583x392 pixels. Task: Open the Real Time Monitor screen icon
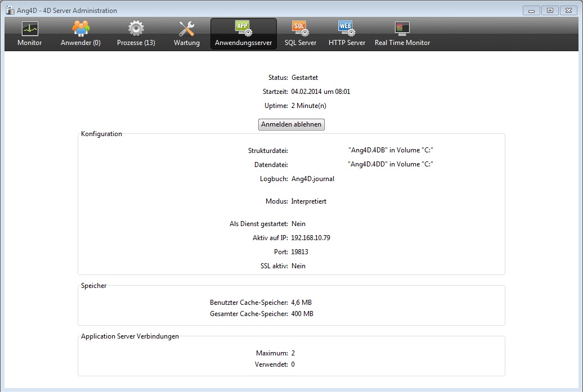click(x=402, y=29)
